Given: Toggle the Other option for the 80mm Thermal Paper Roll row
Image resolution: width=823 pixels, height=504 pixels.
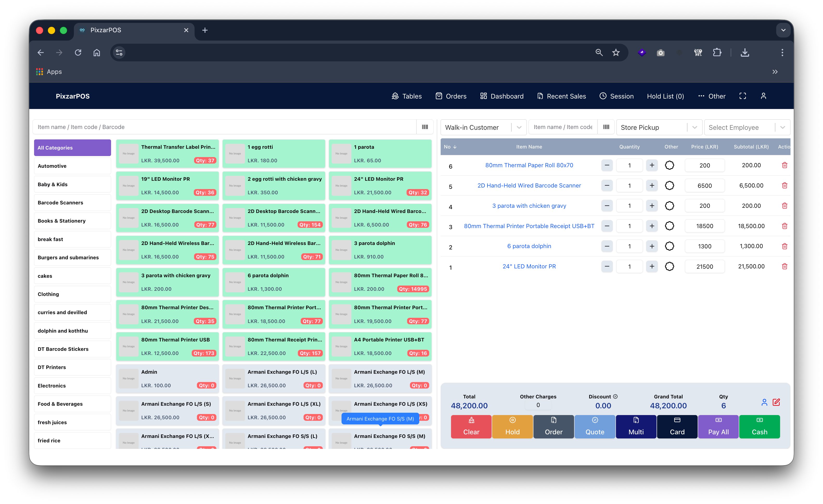Looking at the screenshot, I should point(669,165).
